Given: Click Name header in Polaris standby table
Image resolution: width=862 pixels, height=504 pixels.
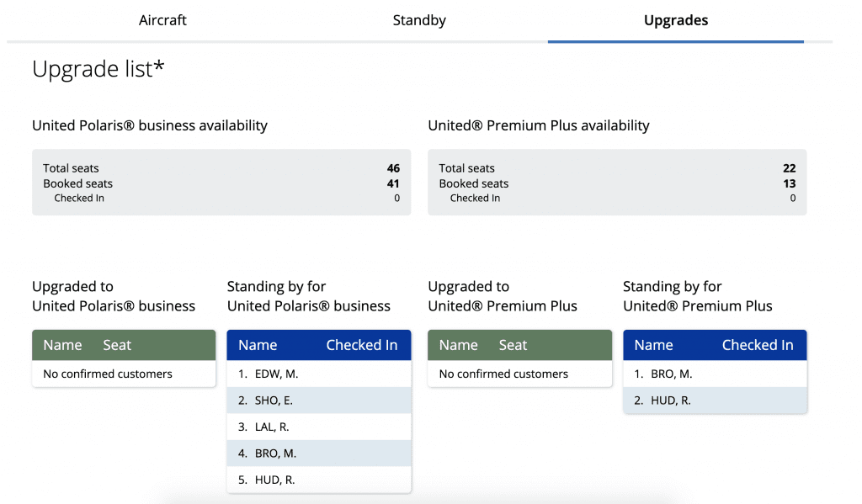Looking at the screenshot, I should (x=258, y=345).
